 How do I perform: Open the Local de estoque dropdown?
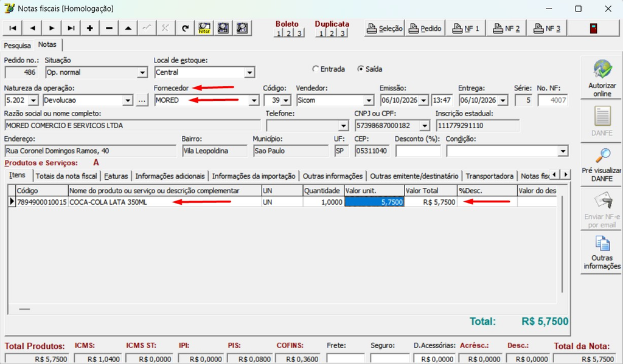tap(249, 73)
